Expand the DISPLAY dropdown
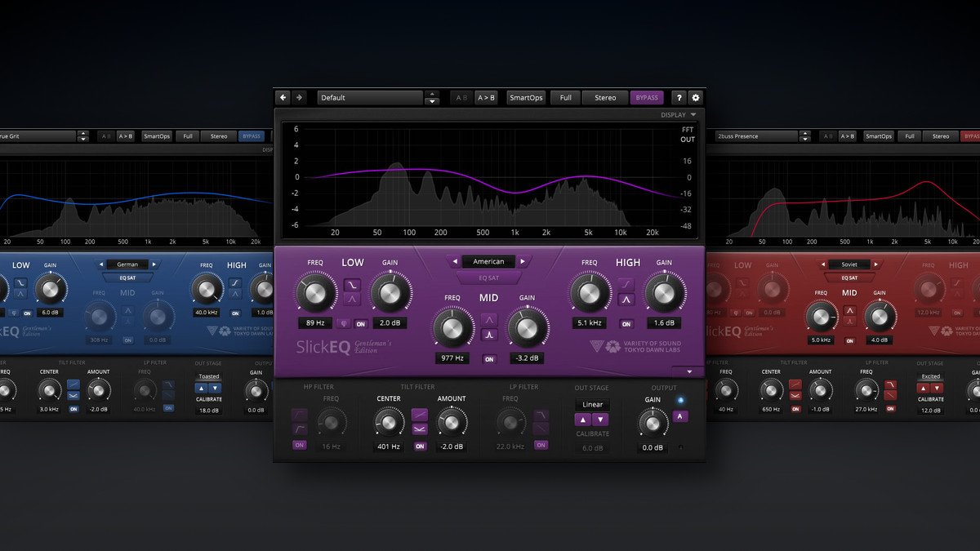 click(x=679, y=115)
